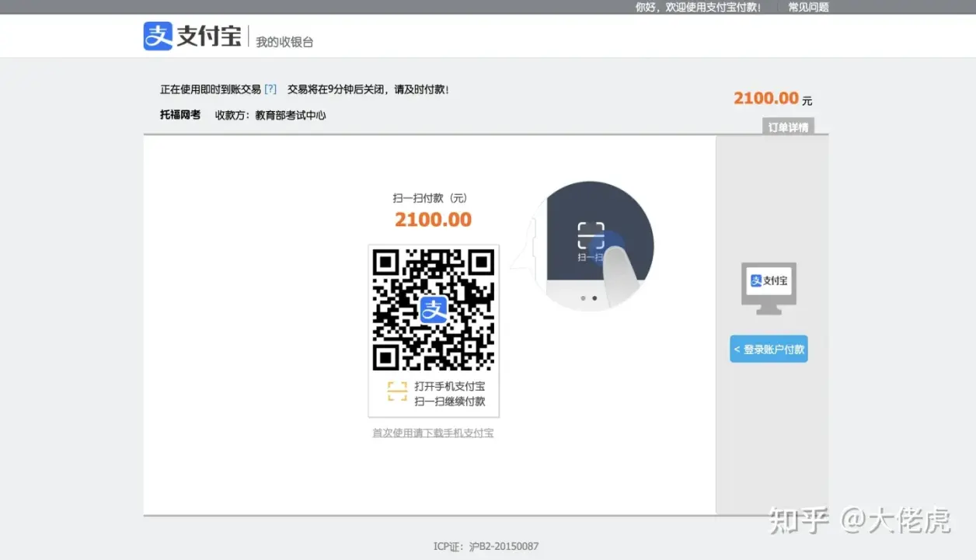976x560 pixels.
Task: Click the 收款方:教育部考试中心 text
Action: pos(270,115)
